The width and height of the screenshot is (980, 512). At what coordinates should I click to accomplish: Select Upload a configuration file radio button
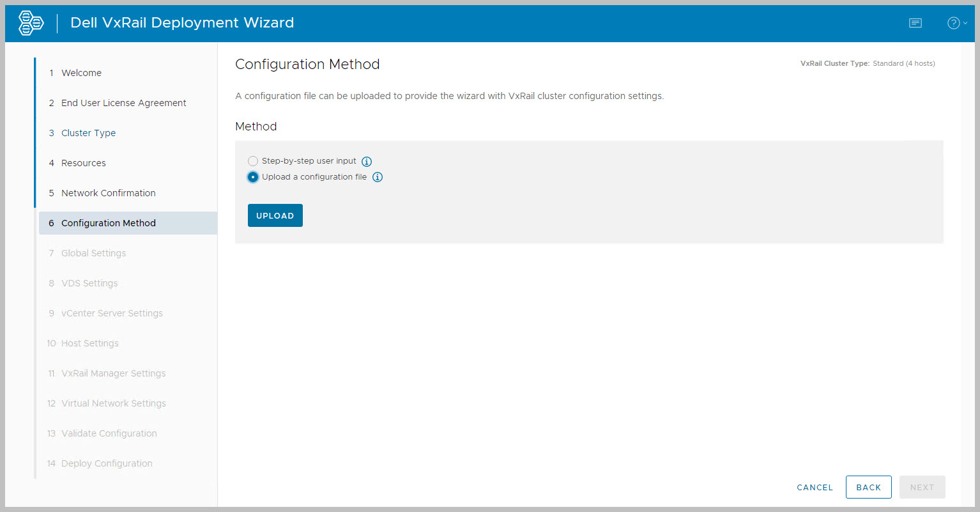(253, 177)
